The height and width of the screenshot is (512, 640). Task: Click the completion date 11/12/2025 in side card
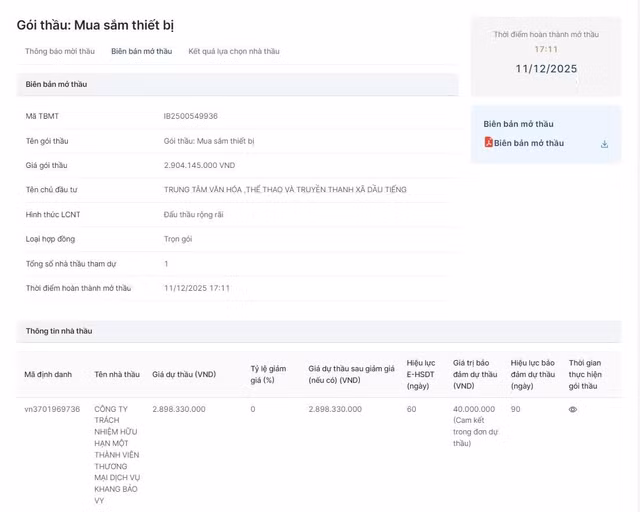pos(546,69)
